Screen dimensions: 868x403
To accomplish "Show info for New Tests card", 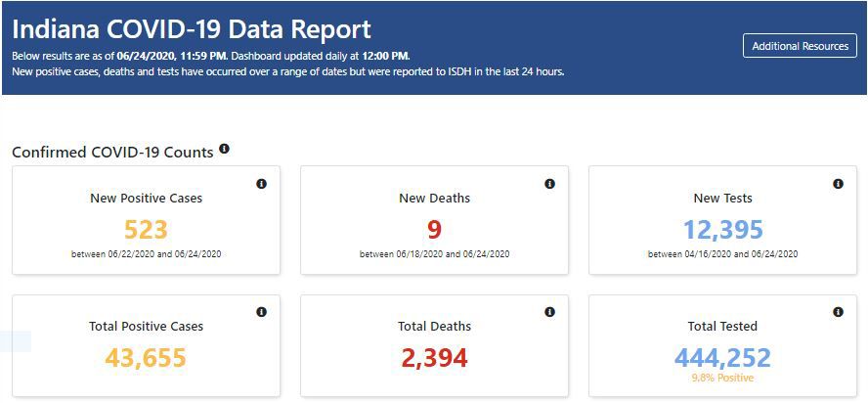I will point(838,184).
